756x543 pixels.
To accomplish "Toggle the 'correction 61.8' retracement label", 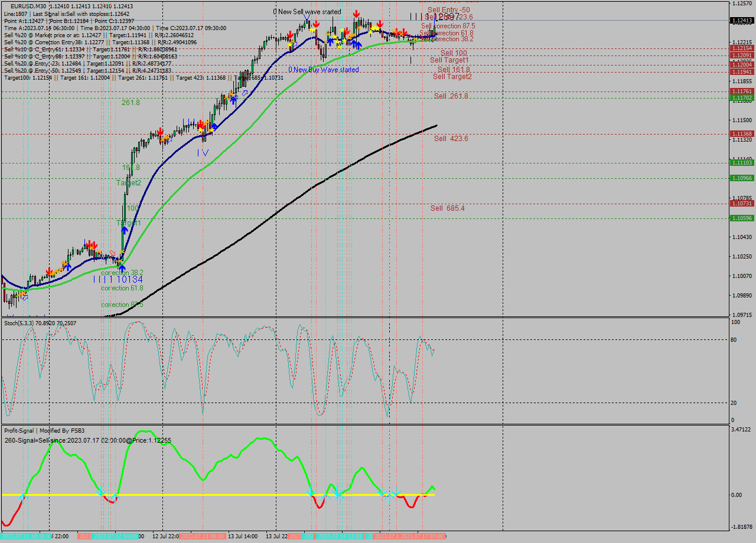I will click(x=121, y=288).
